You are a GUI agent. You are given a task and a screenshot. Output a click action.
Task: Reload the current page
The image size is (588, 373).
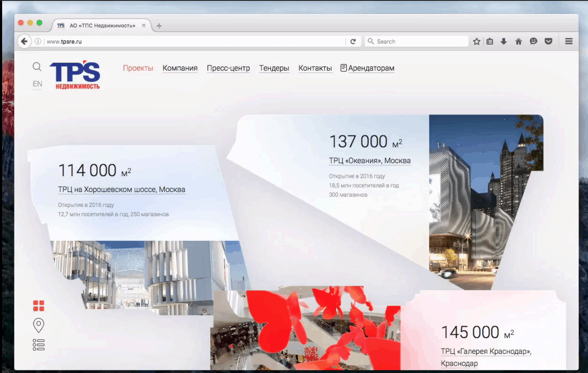[x=353, y=41]
